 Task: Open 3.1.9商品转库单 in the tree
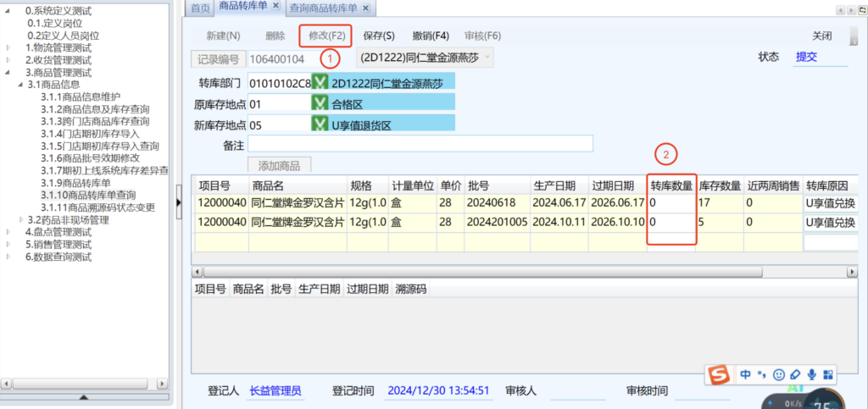[x=75, y=182]
